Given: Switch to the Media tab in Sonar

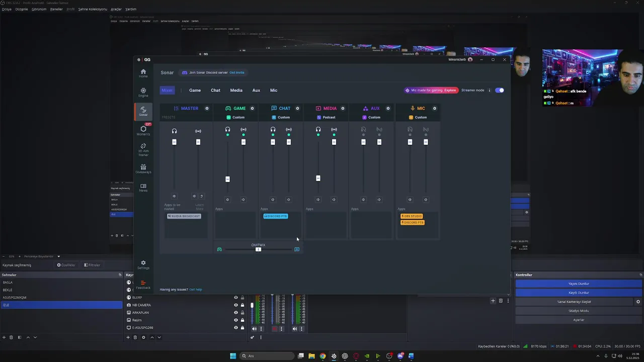Looking at the screenshot, I should (x=236, y=90).
